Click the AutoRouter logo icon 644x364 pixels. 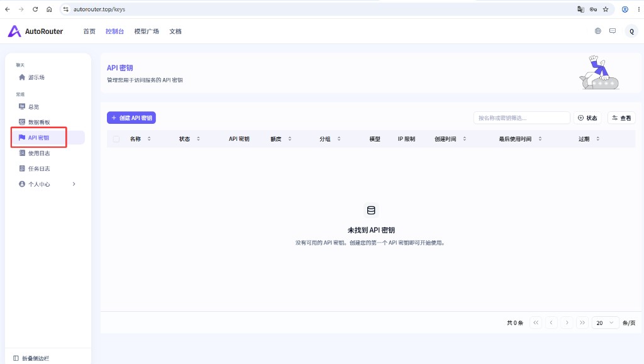14,31
